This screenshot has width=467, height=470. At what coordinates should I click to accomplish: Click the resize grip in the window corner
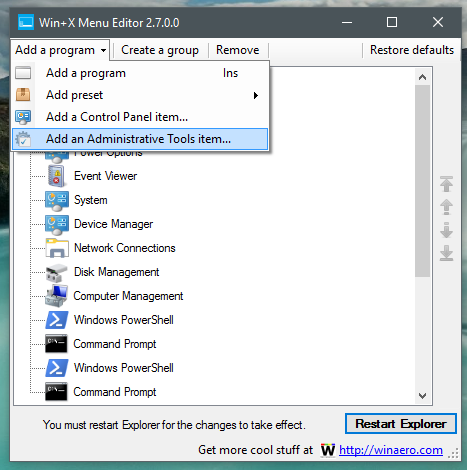pyautogui.click(x=454, y=453)
